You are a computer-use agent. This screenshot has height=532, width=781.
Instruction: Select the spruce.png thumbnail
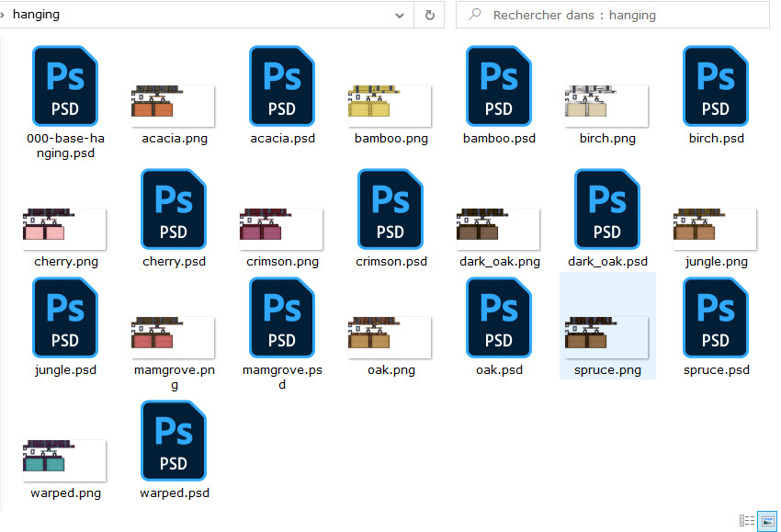[x=607, y=336]
